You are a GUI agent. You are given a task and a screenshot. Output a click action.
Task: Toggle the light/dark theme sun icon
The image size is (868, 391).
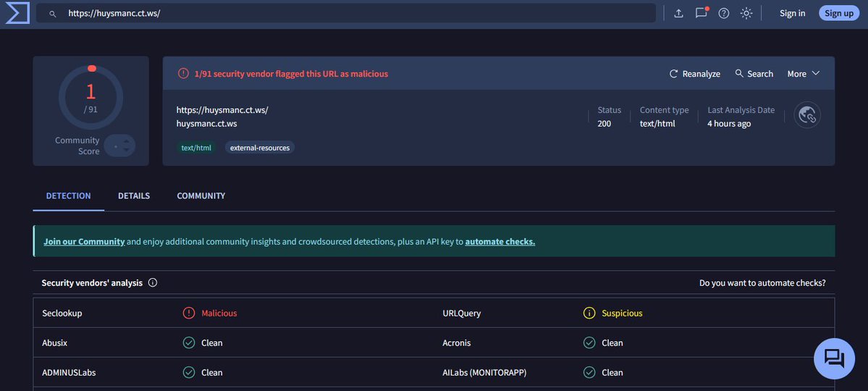point(746,13)
